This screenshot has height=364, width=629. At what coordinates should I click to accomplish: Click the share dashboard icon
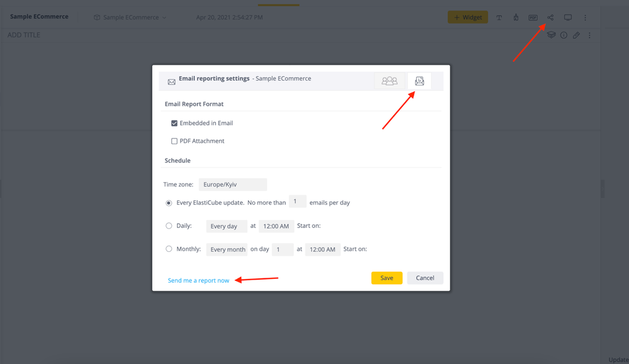[550, 18]
